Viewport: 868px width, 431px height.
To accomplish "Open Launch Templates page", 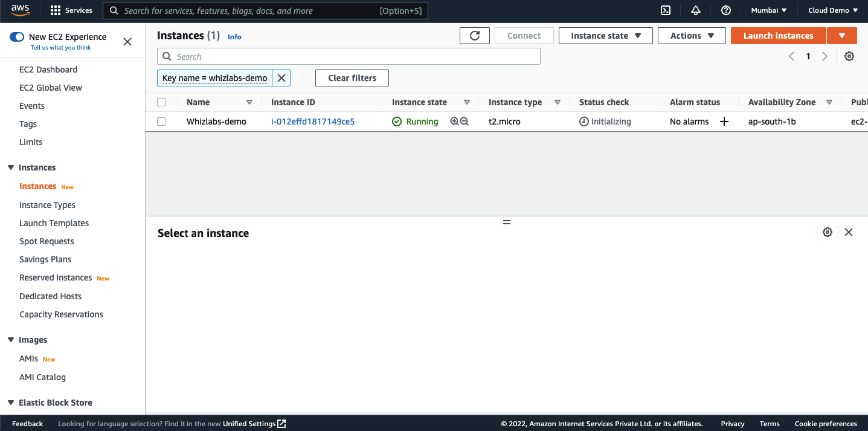I will tap(54, 223).
